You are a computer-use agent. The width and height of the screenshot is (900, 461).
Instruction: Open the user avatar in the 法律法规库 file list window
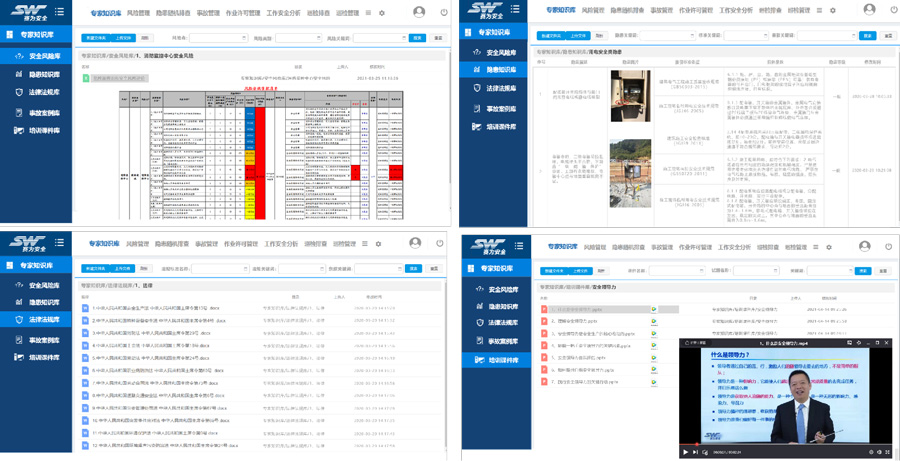pyautogui.click(x=415, y=243)
